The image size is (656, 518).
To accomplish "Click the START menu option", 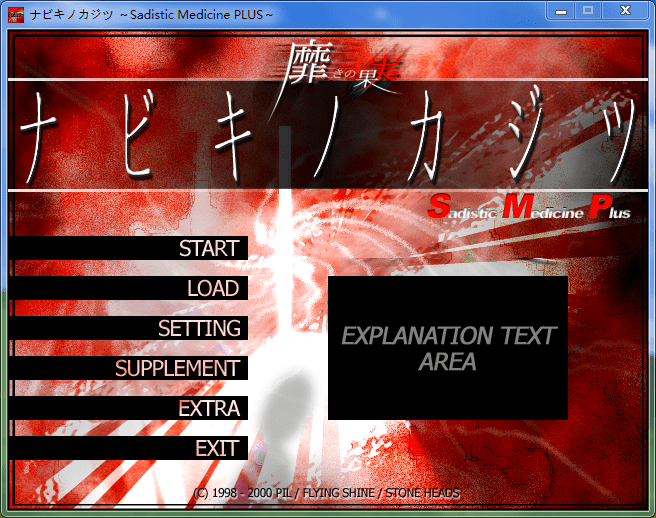I will click(208, 249).
